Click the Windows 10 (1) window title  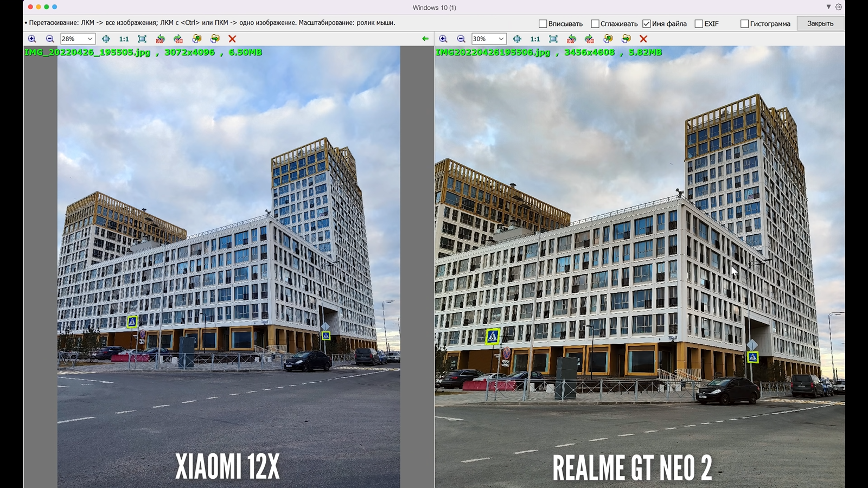(434, 8)
